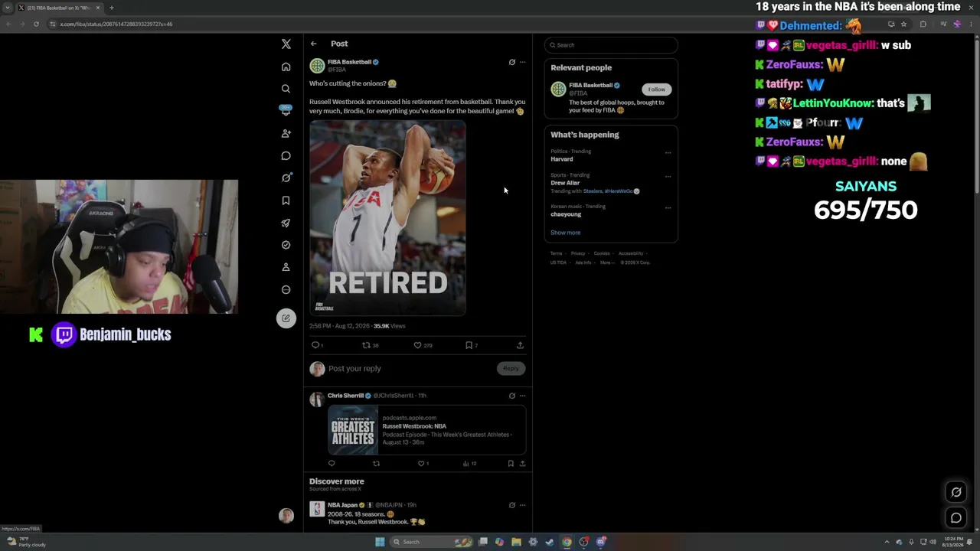Open new browser tab
Screen dimensions: 980x551
click(112, 8)
